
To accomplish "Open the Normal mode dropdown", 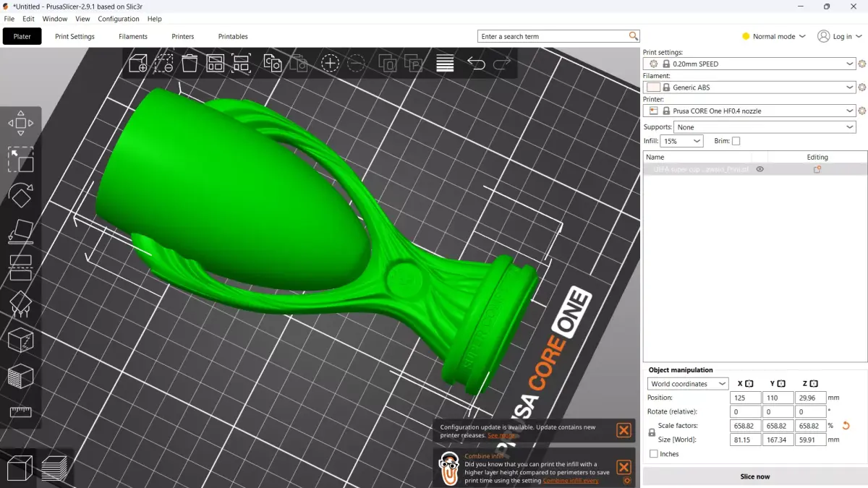I will click(x=774, y=36).
